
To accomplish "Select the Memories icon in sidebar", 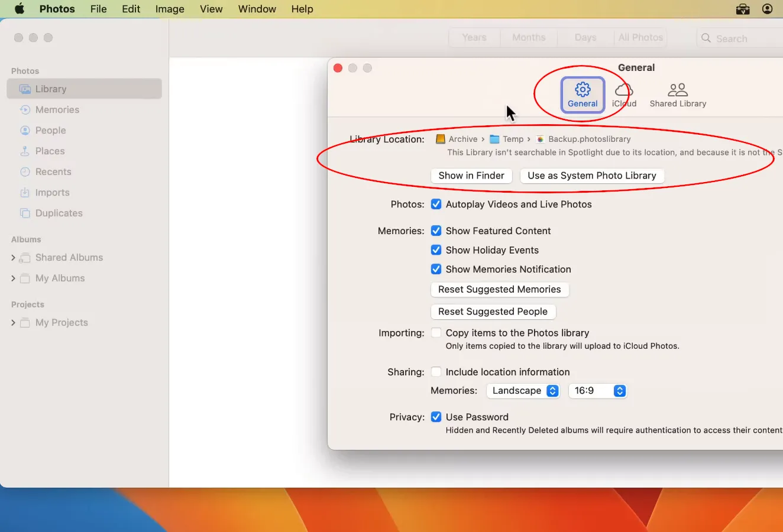I will 25,110.
